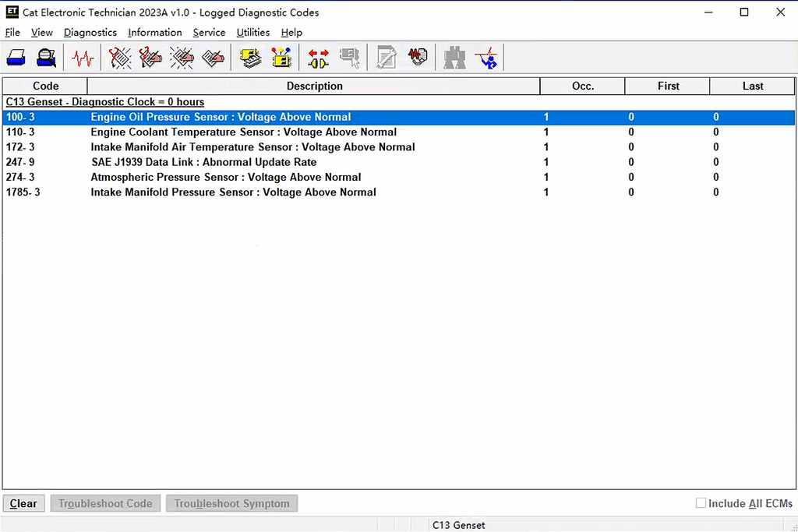Click Description column header

coord(314,86)
